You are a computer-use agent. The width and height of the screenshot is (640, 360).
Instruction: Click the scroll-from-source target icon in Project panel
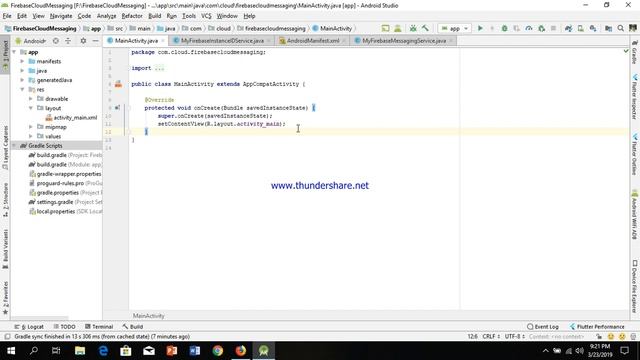[56, 41]
